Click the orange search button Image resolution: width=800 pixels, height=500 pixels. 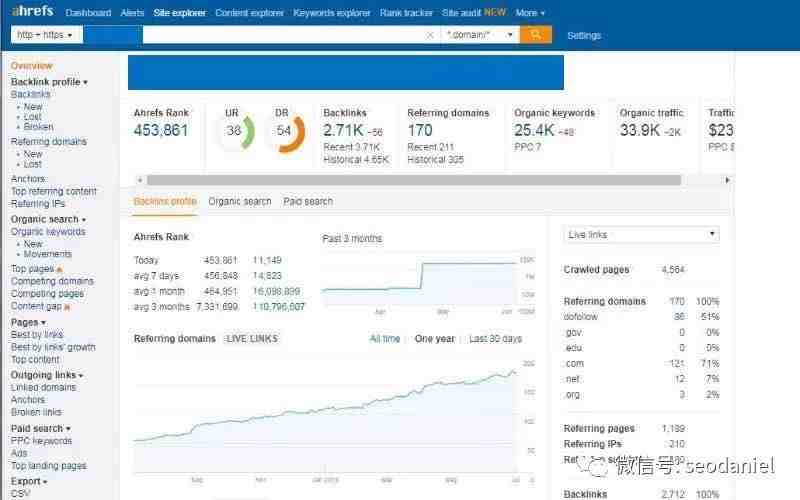pyautogui.click(x=535, y=35)
